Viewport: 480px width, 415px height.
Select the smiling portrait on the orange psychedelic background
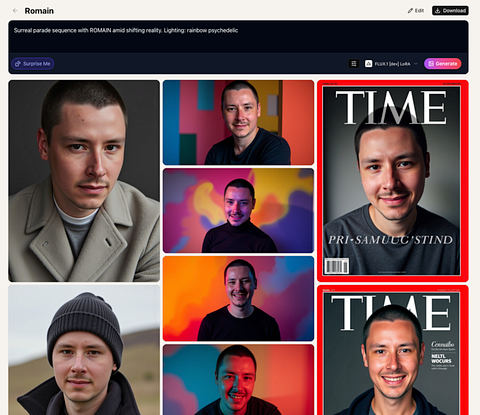pyautogui.click(x=238, y=299)
